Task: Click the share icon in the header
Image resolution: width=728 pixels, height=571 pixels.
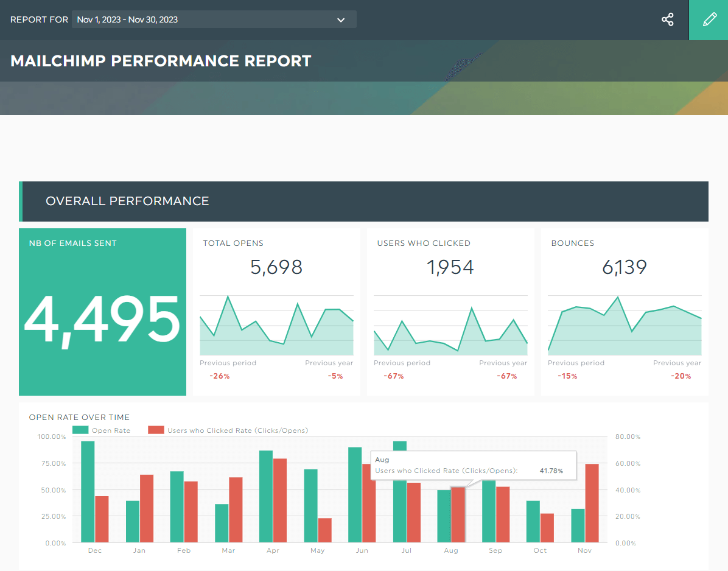Action: 667,19
